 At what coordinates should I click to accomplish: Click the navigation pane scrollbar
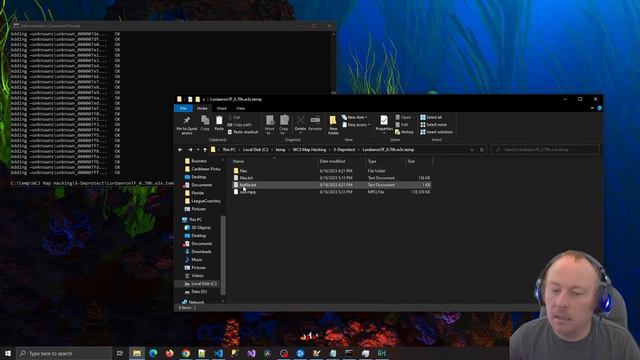pyautogui.click(x=223, y=255)
